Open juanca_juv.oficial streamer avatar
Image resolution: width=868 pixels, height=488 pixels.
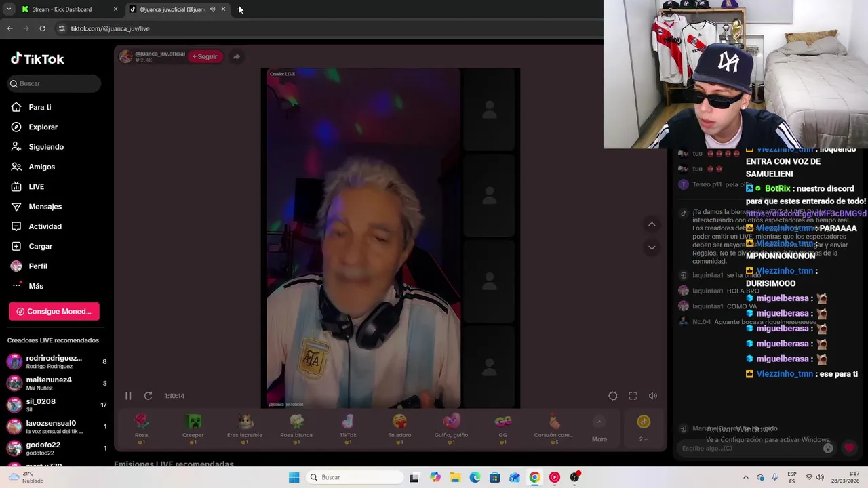pyautogui.click(x=125, y=56)
